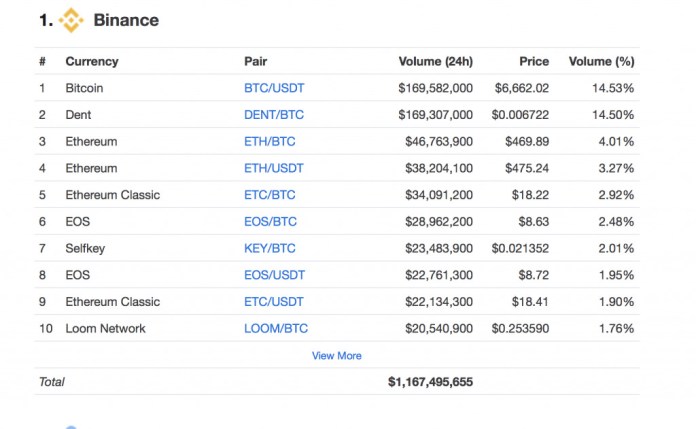Click the # column header
The height and width of the screenshot is (429, 696).
tap(42, 61)
